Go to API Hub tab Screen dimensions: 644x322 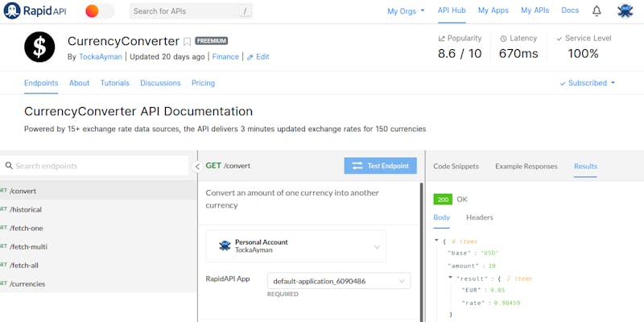(x=452, y=10)
